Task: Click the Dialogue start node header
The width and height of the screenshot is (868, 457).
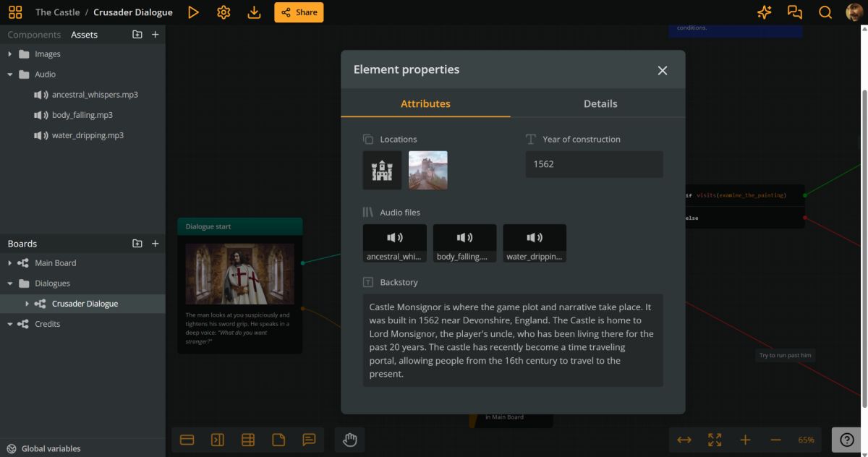Action: pos(239,226)
